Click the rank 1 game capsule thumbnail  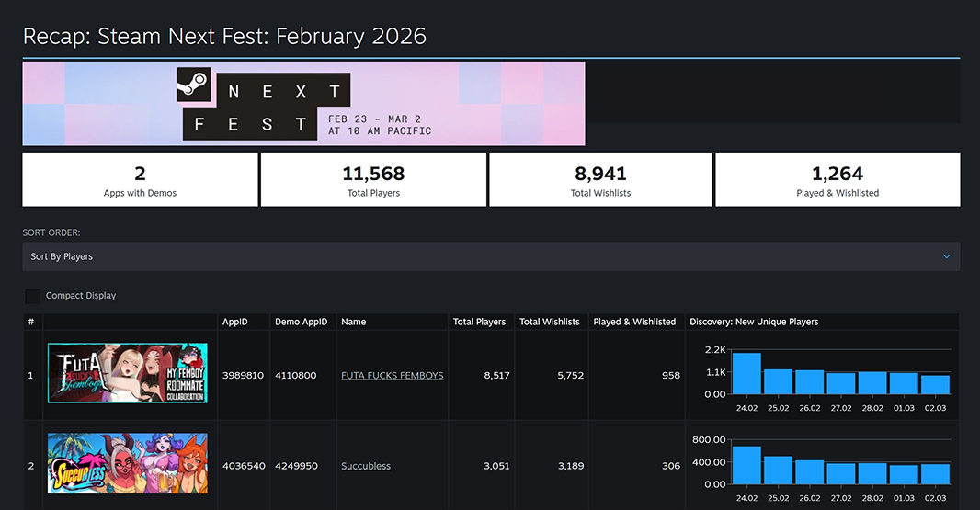tap(128, 372)
